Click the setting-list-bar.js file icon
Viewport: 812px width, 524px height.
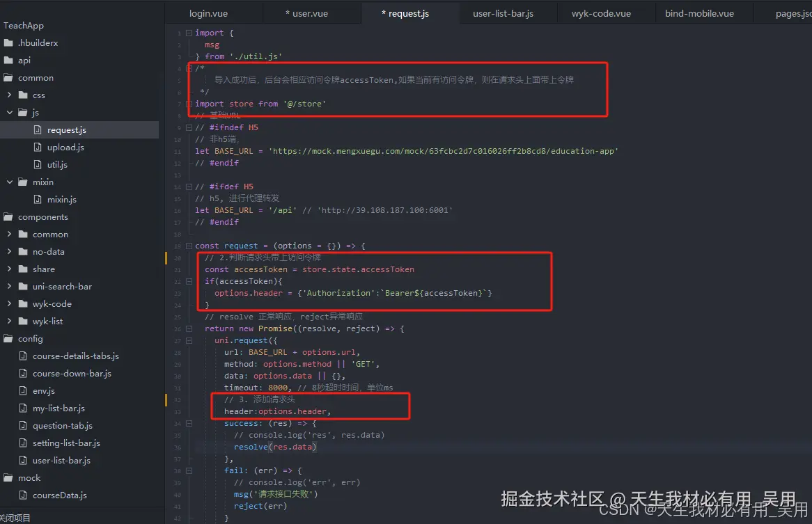[23, 443]
